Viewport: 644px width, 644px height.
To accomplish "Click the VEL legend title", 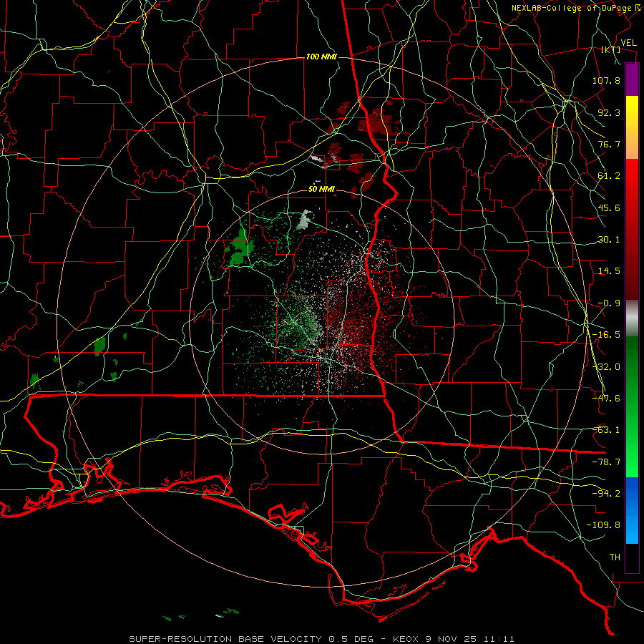I will coord(628,43).
